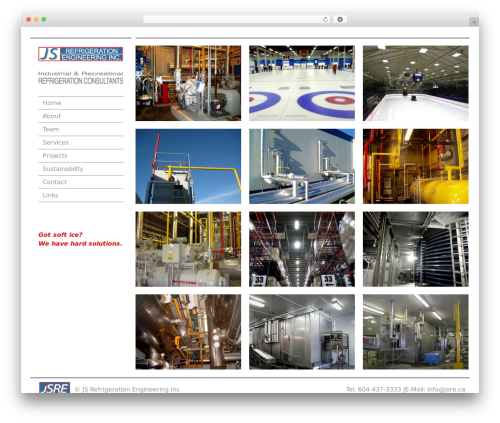Click the JS Refrigeration Engineering Inc copyright text

point(127,389)
